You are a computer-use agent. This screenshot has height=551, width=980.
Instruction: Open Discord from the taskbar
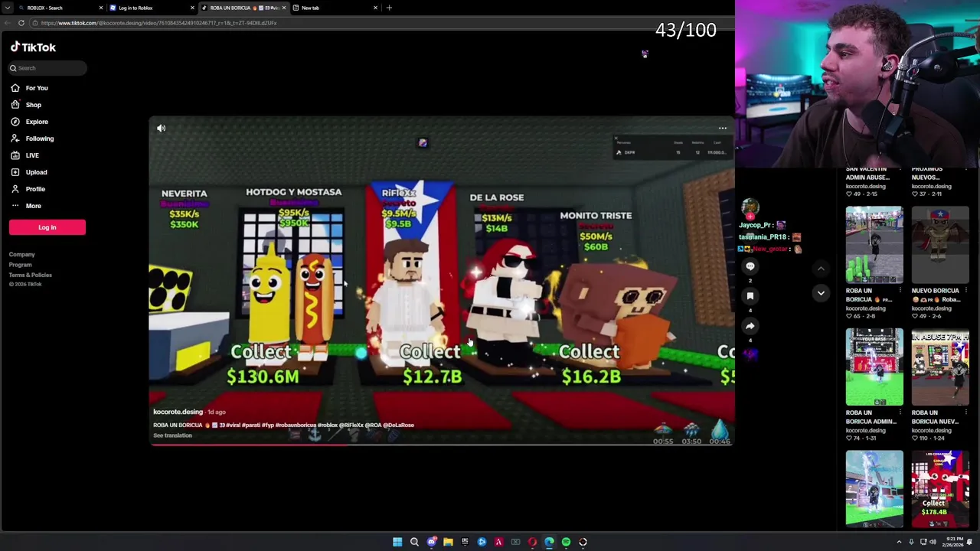point(431,542)
